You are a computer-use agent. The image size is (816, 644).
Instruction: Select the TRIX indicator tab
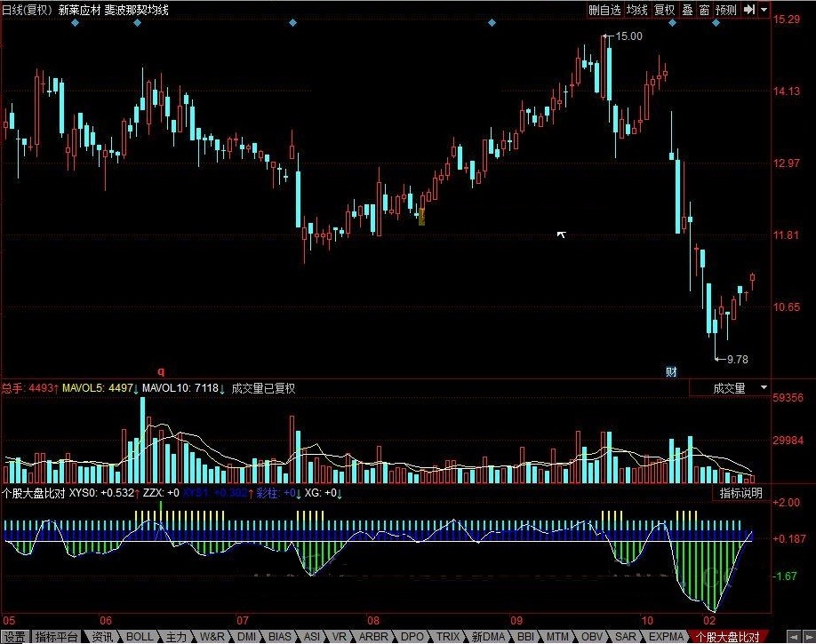pyautogui.click(x=447, y=637)
